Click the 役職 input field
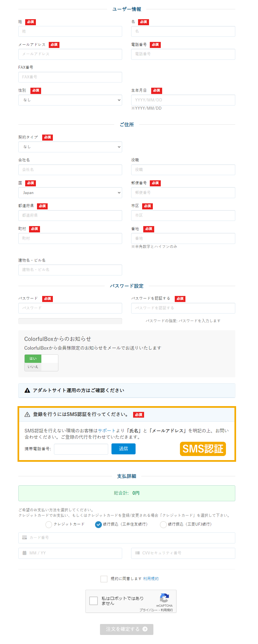The height and width of the screenshot is (644, 258). [183, 170]
